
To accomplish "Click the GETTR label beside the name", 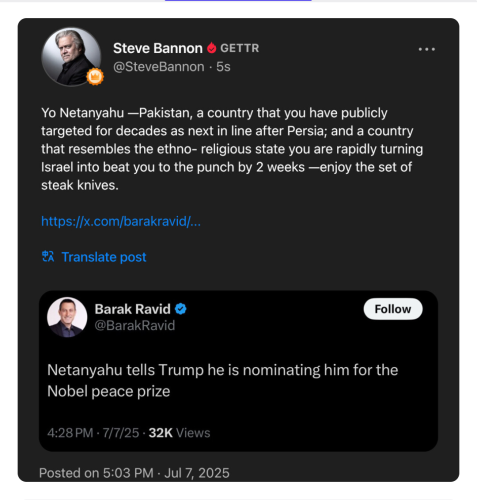I will 240,48.
